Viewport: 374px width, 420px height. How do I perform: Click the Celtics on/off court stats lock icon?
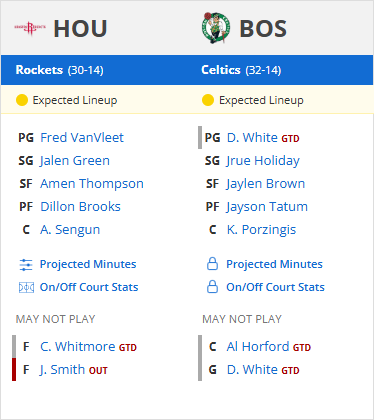(x=212, y=287)
